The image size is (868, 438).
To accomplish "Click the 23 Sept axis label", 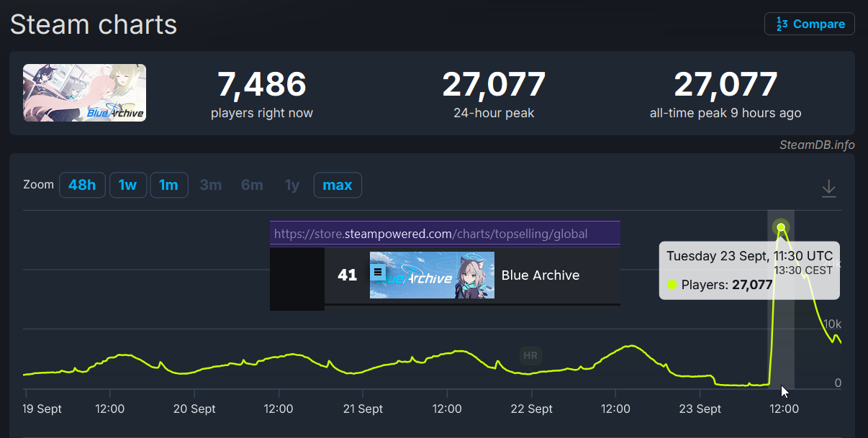I will click(700, 409).
